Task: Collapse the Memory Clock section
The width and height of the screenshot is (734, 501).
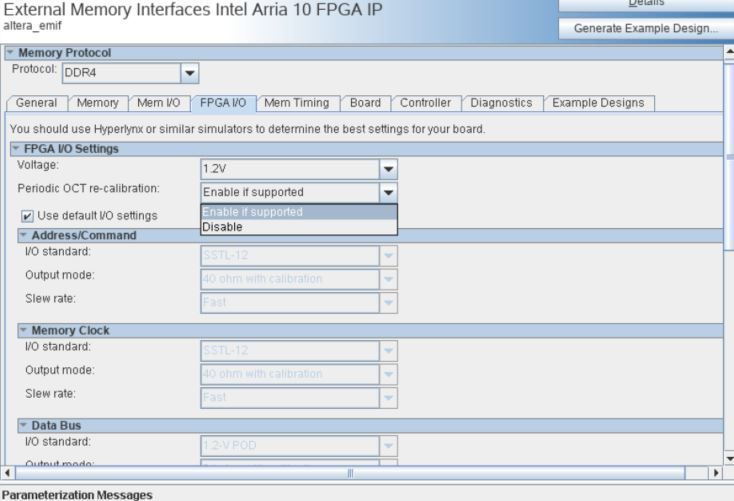Action: point(23,331)
